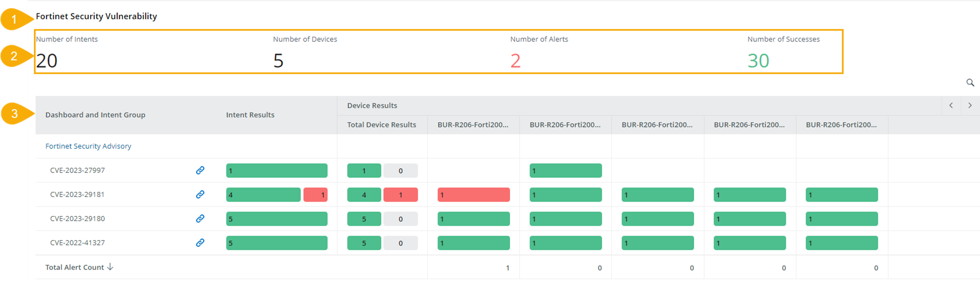Click the Number of Successes value 30

coord(758,61)
